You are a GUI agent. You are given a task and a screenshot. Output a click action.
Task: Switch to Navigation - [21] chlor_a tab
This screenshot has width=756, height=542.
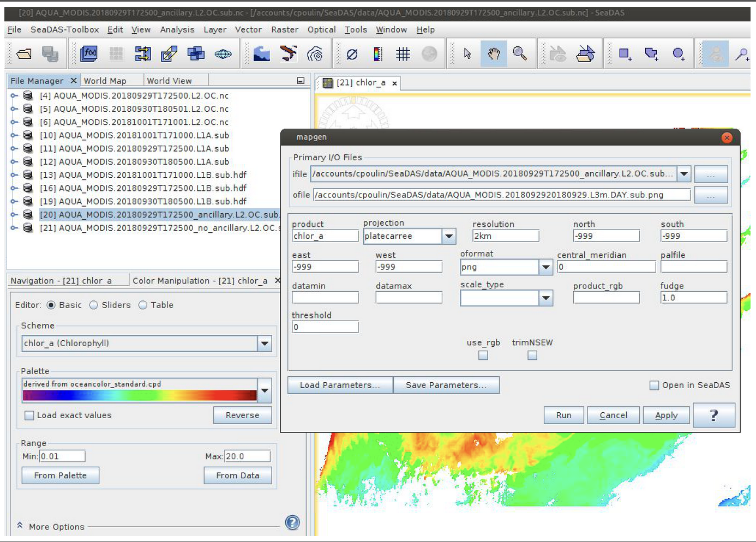coord(61,281)
